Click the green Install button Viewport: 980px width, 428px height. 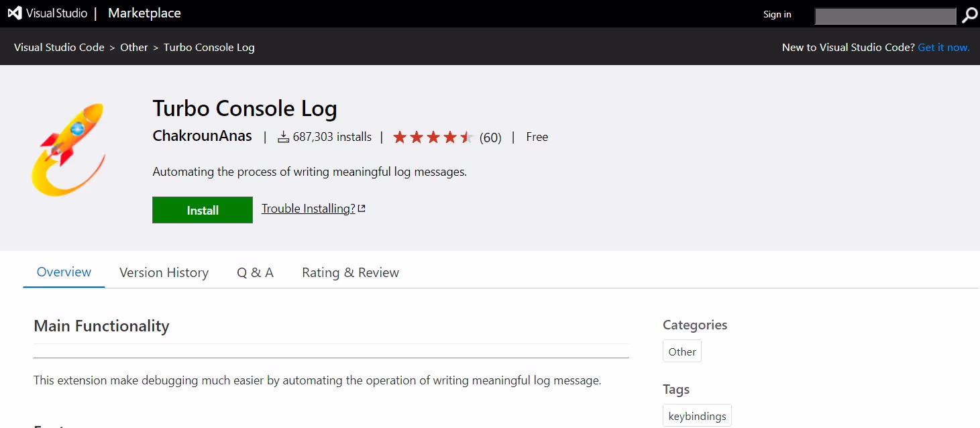point(203,210)
